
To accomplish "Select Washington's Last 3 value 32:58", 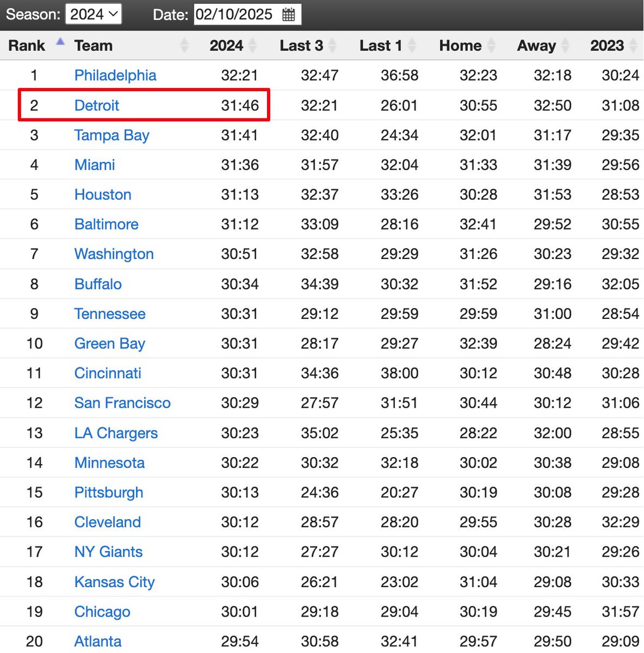I will click(320, 254).
